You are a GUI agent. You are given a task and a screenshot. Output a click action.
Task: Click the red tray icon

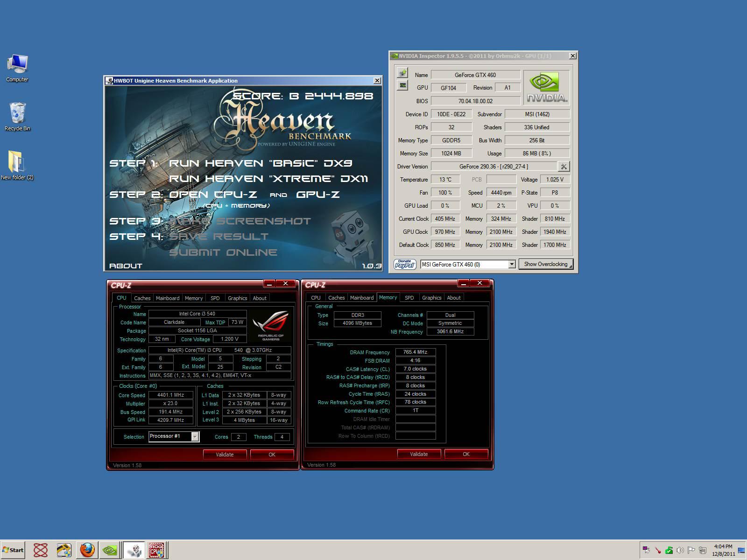[x=658, y=550]
